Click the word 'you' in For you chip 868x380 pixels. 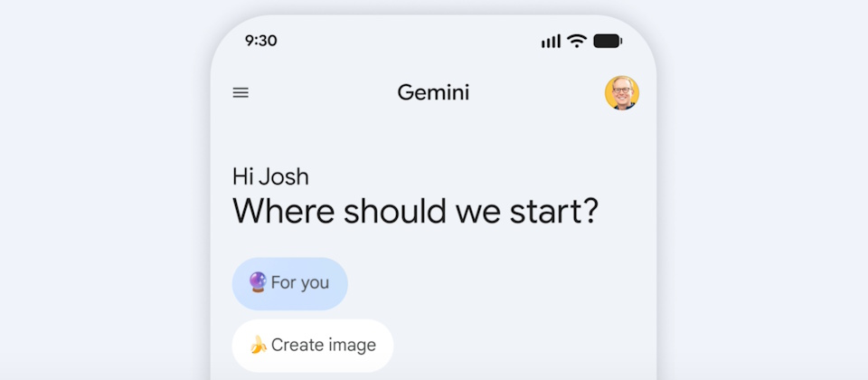click(x=315, y=283)
